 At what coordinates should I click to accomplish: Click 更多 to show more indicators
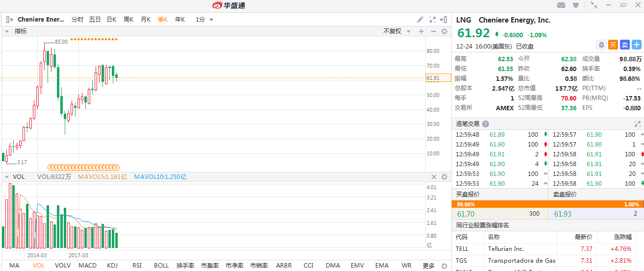pyautogui.click(x=428, y=266)
